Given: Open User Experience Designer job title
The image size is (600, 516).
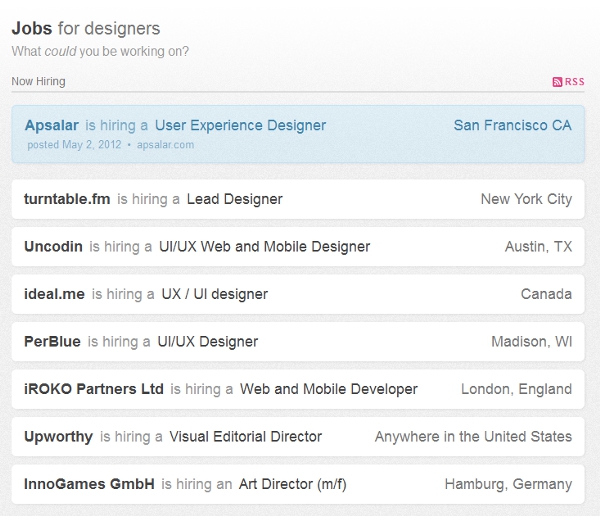Looking at the screenshot, I should tap(240, 125).
